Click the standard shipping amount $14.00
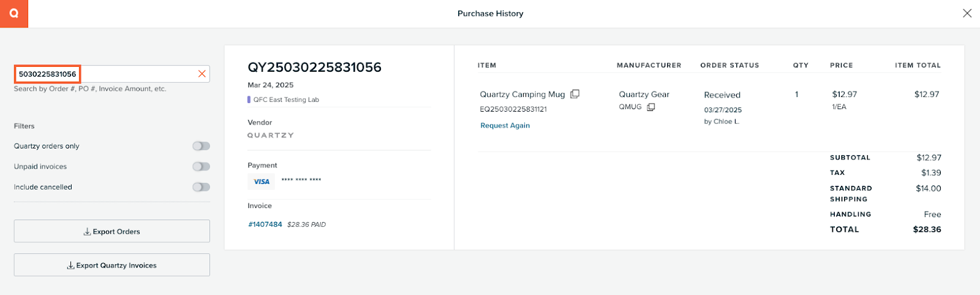980x295 pixels. click(929, 188)
